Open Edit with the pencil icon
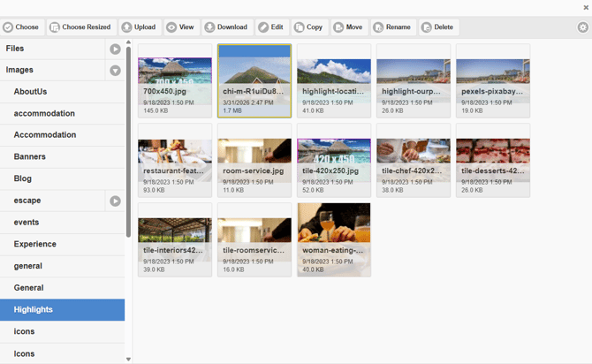 [272, 27]
